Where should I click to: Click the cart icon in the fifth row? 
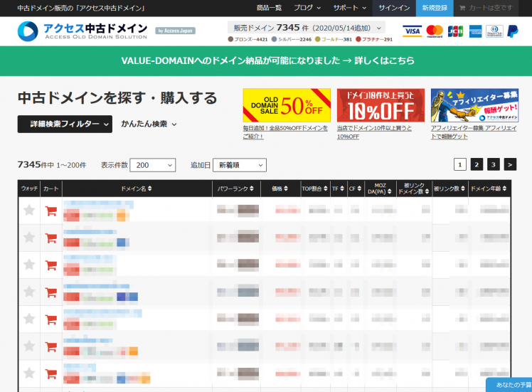tap(50, 319)
